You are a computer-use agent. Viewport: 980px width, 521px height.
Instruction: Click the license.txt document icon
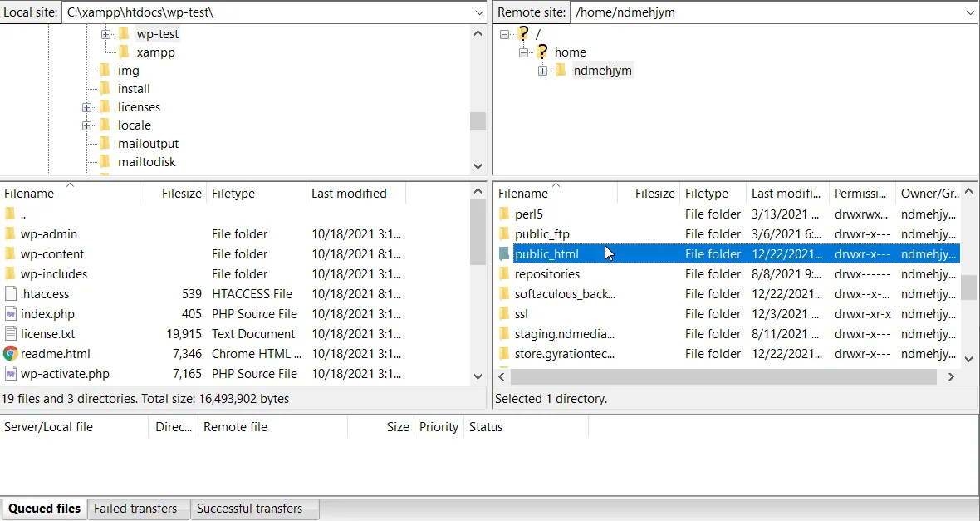[10, 334]
